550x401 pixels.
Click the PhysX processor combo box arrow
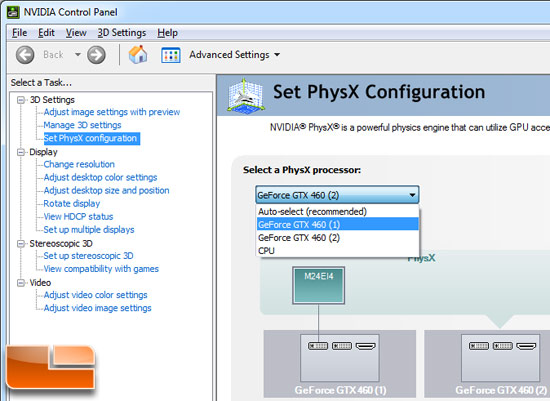point(412,195)
